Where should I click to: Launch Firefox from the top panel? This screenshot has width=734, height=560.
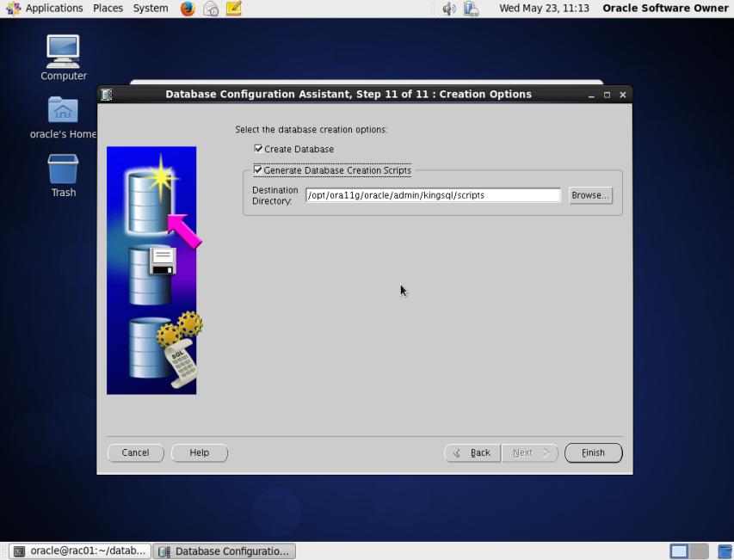[x=188, y=9]
